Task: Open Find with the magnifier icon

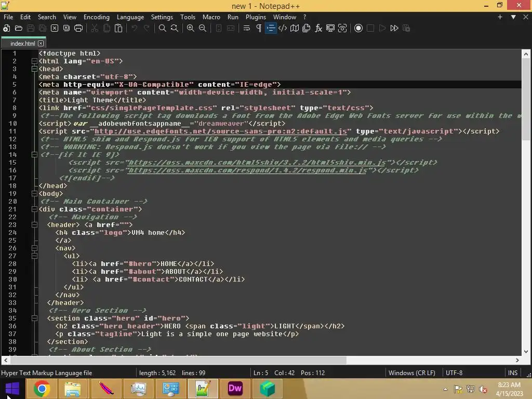Action: 163,28
